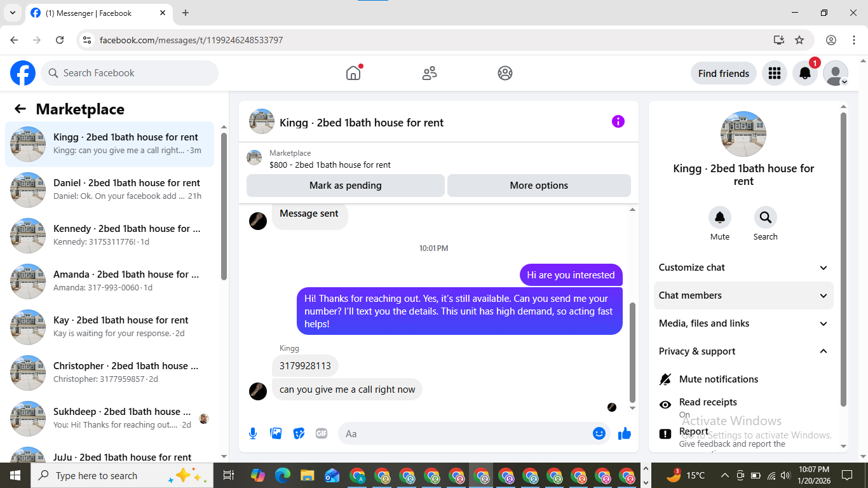Open Chrome menu three dots
This screenshot has height=488, width=868.
pyautogui.click(x=855, y=40)
